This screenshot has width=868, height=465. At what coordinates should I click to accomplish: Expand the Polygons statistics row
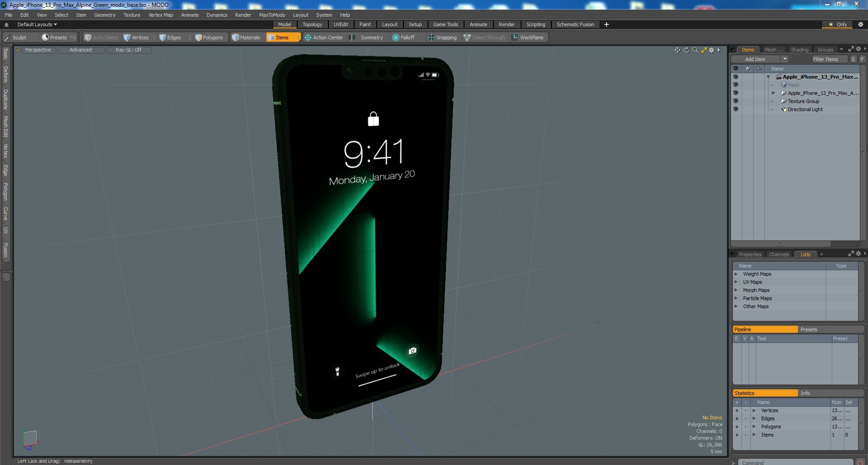pos(754,427)
